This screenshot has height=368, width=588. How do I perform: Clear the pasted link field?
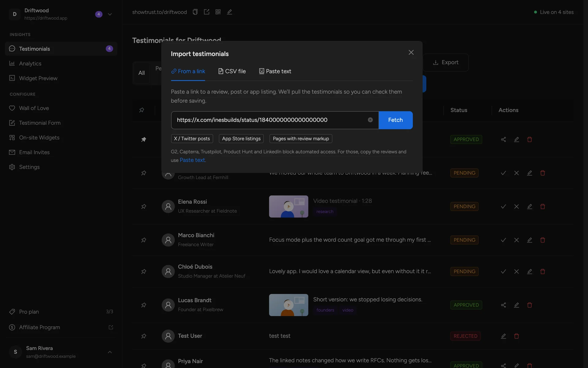pos(370,120)
